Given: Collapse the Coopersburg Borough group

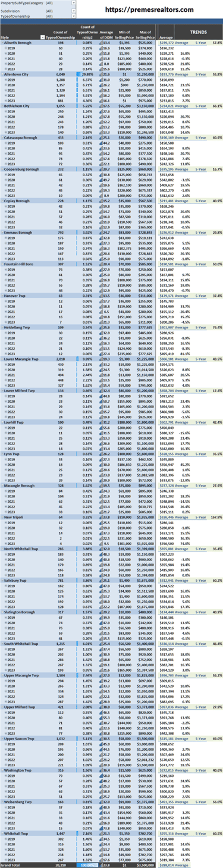Looking at the screenshot, I should click(x=2, y=169).
